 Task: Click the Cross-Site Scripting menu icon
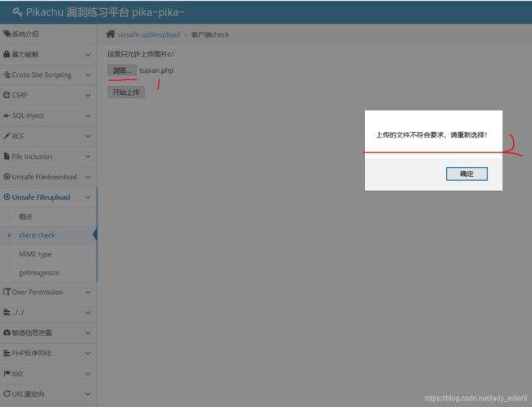[x=7, y=75]
